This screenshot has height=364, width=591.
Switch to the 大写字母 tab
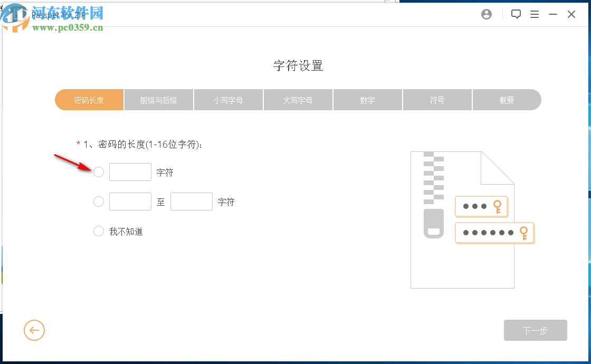(x=298, y=100)
